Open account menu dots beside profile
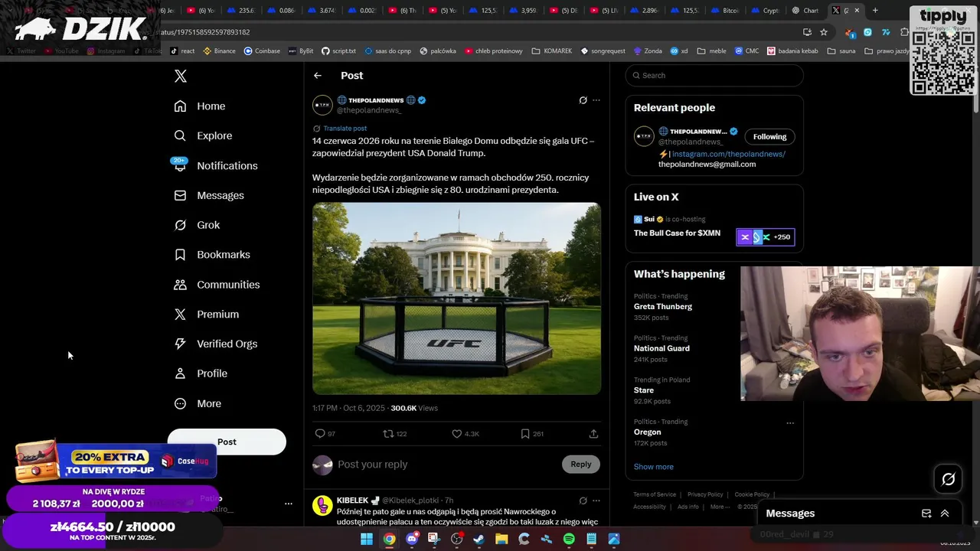Viewport: 980px width, 551px height. (289, 504)
